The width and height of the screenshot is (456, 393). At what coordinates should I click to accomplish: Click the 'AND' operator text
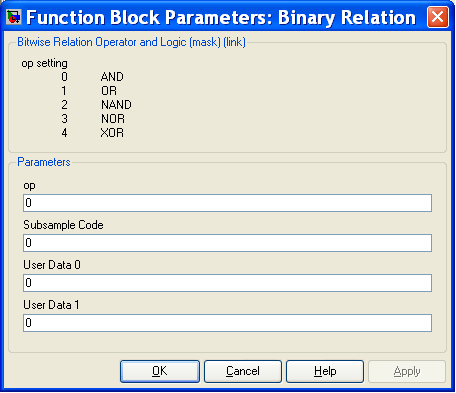pyautogui.click(x=112, y=77)
